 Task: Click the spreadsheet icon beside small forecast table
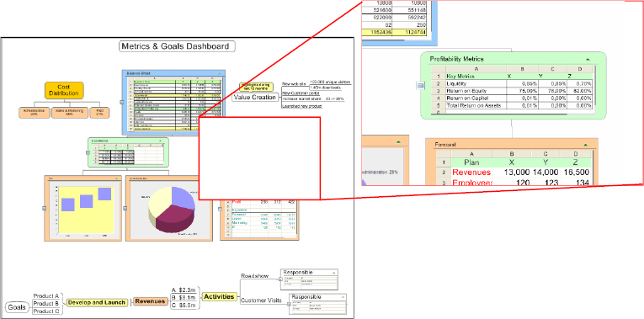coord(220,209)
